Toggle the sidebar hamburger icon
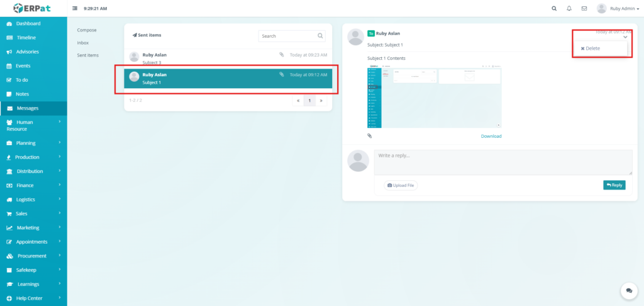The image size is (644, 306). point(75,8)
